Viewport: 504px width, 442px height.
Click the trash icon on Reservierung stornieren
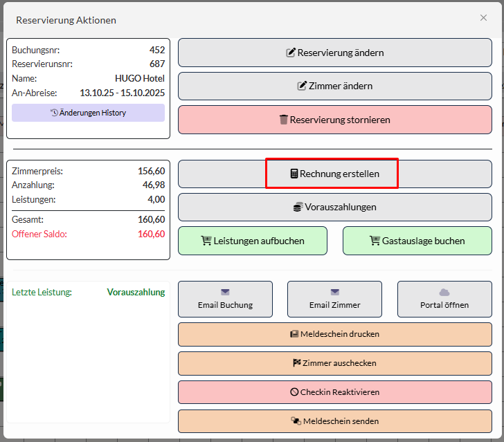[x=284, y=120]
